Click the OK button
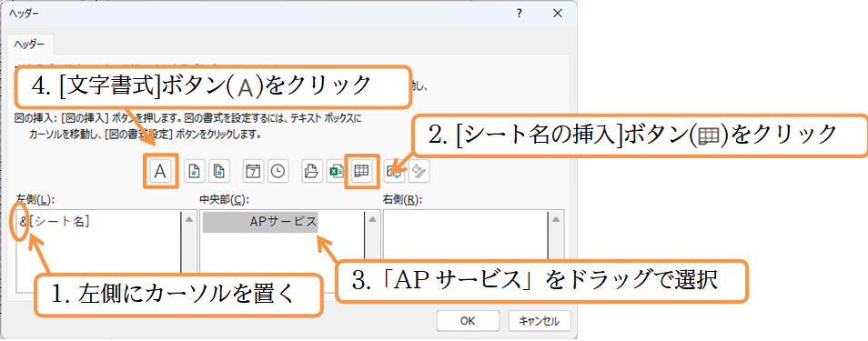The height and width of the screenshot is (341, 868). [x=468, y=320]
